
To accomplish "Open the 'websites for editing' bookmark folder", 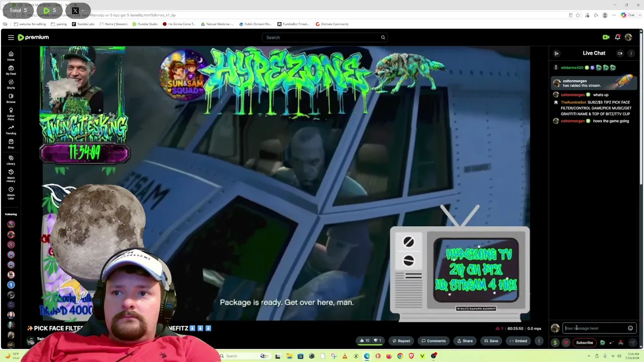I will pyautogui.click(x=30, y=24).
